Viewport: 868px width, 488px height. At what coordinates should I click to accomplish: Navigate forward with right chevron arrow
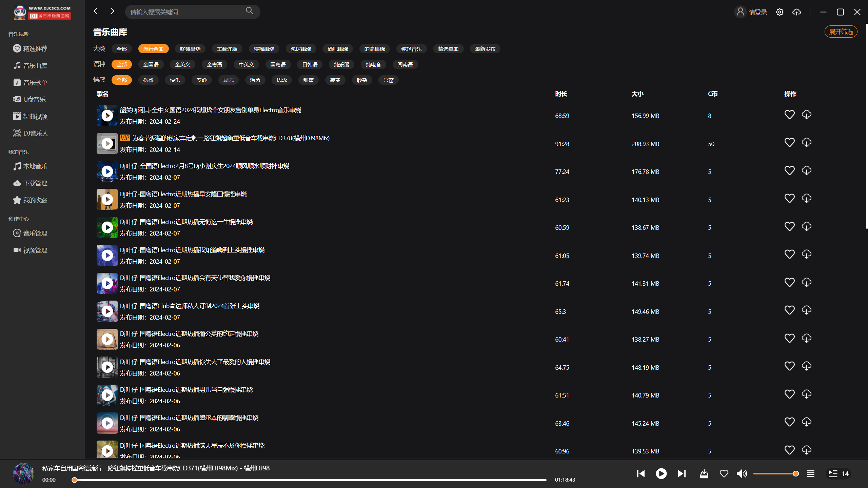[x=112, y=11]
